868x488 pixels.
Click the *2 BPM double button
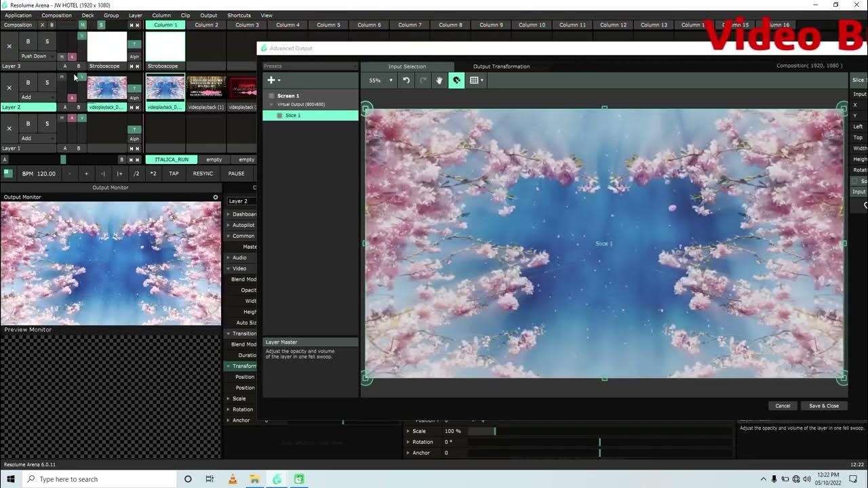(x=153, y=174)
